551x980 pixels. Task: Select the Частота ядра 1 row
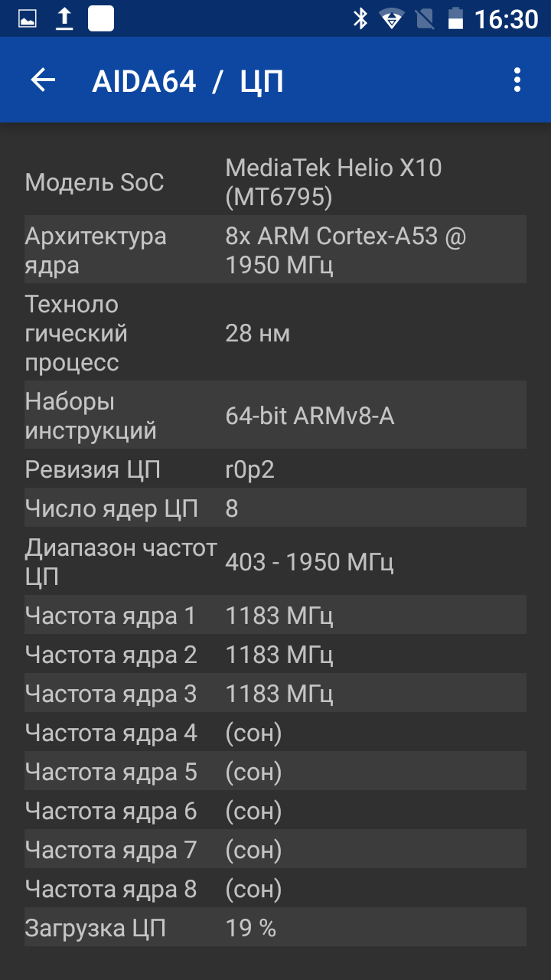click(x=275, y=615)
